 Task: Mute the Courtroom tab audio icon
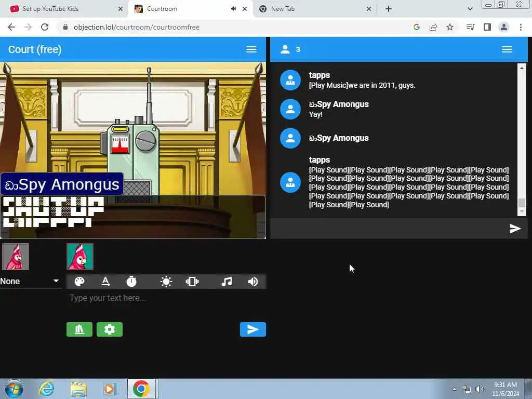pyautogui.click(x=233, y=9)
